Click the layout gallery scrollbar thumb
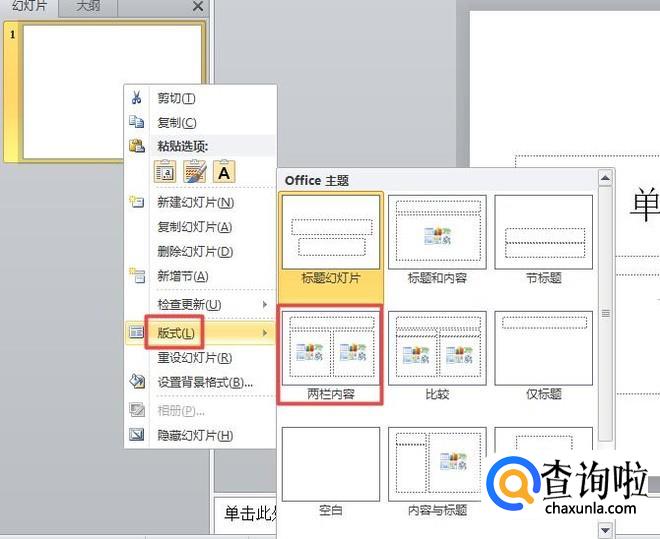The width and height of the screenshot is (660, 539). 605,313
